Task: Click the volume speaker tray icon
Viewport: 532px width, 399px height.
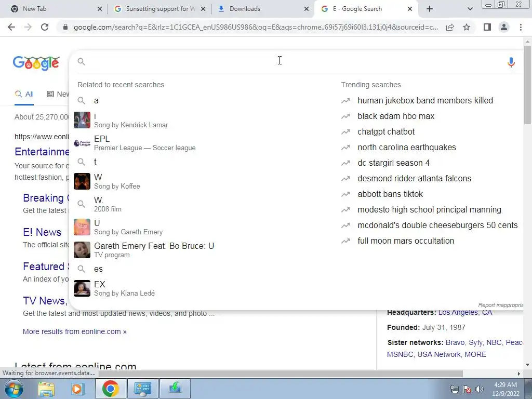Action: point(480,389)
